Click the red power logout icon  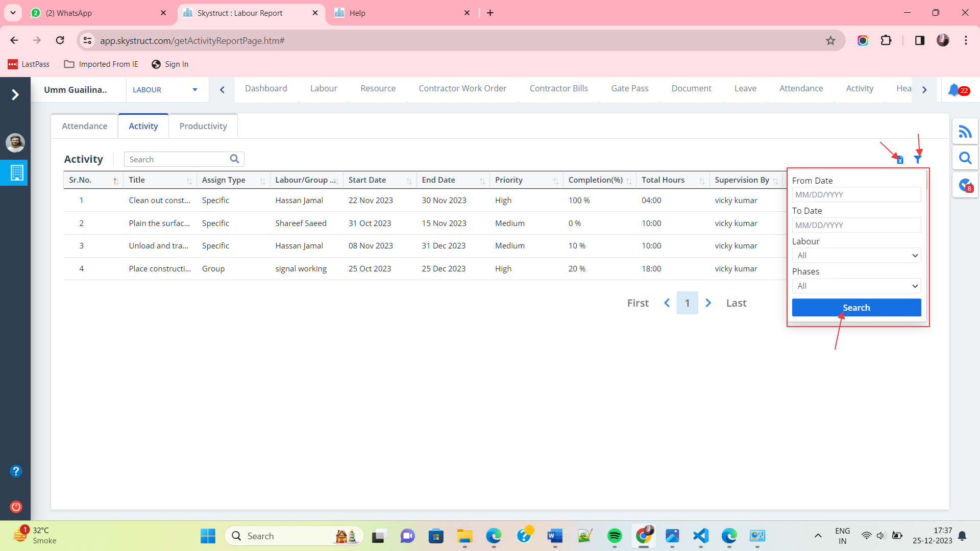(16, 507)
